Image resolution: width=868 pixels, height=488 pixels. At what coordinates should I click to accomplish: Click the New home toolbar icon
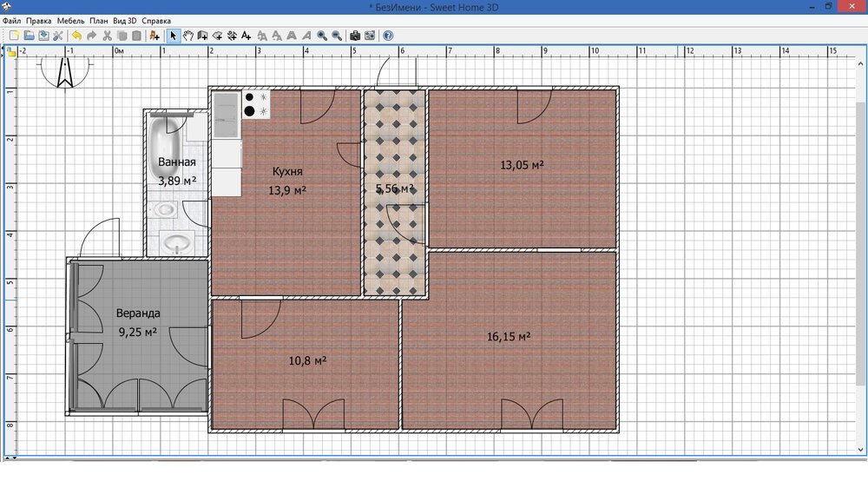point(13,36)
